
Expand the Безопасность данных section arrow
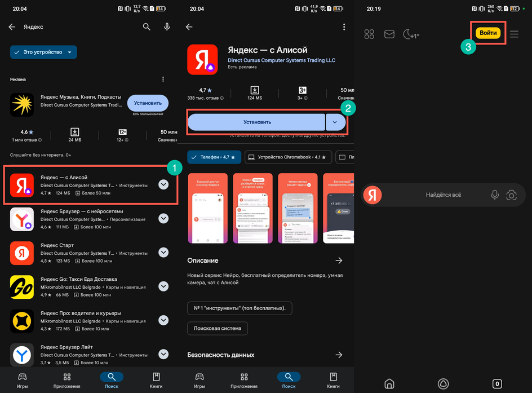click(x=339, y=355)
